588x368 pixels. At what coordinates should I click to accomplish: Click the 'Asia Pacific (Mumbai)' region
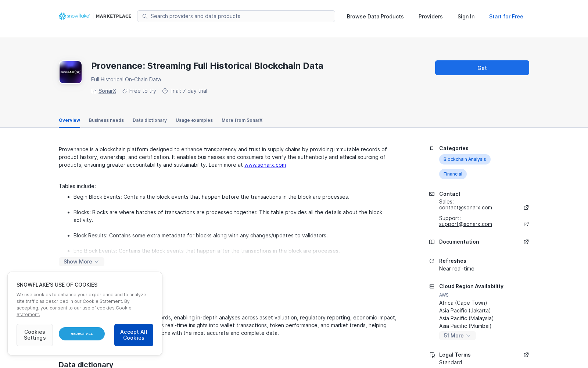pos(465,326)
